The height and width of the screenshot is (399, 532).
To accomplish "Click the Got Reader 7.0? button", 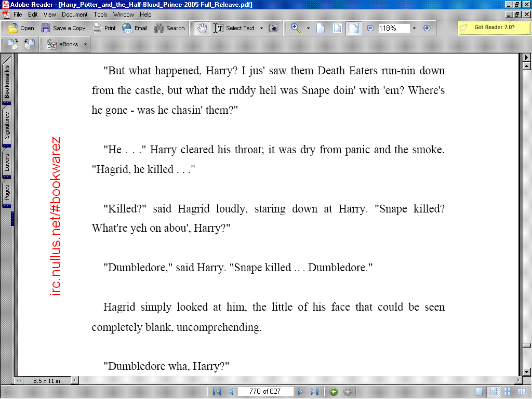I will (494, 28).
